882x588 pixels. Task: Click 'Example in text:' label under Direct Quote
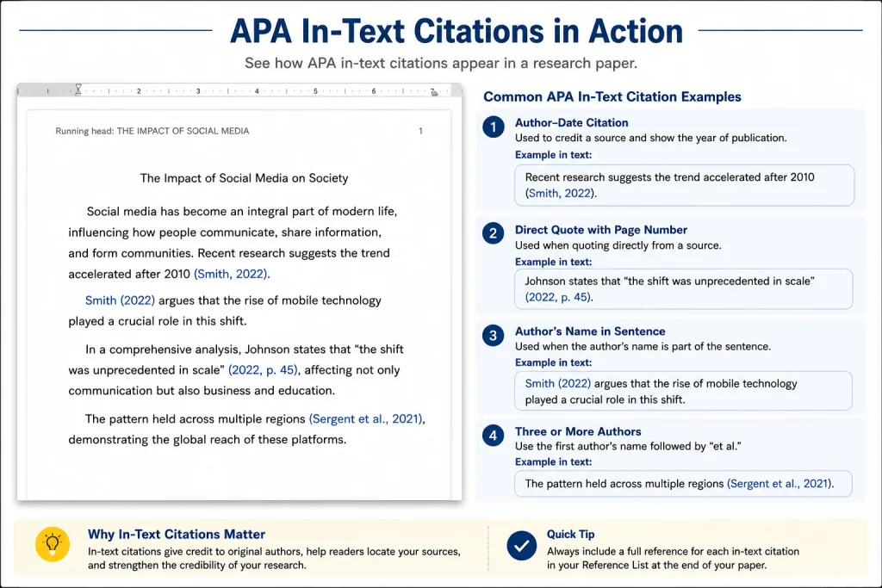coord(554,262)
